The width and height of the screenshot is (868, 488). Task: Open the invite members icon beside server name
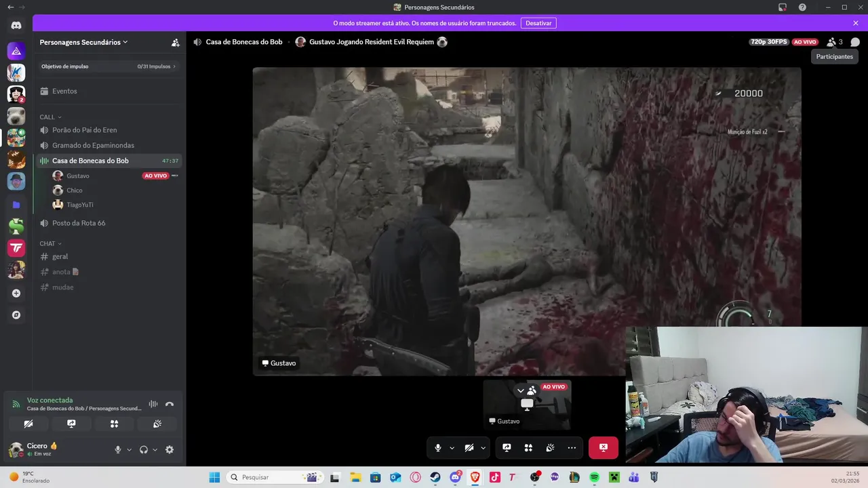point(176,42)
